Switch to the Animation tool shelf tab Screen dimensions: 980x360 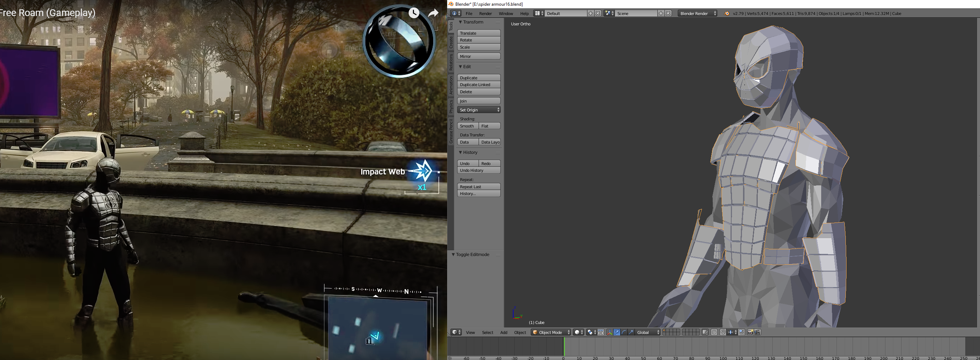[x=451, y=85]
